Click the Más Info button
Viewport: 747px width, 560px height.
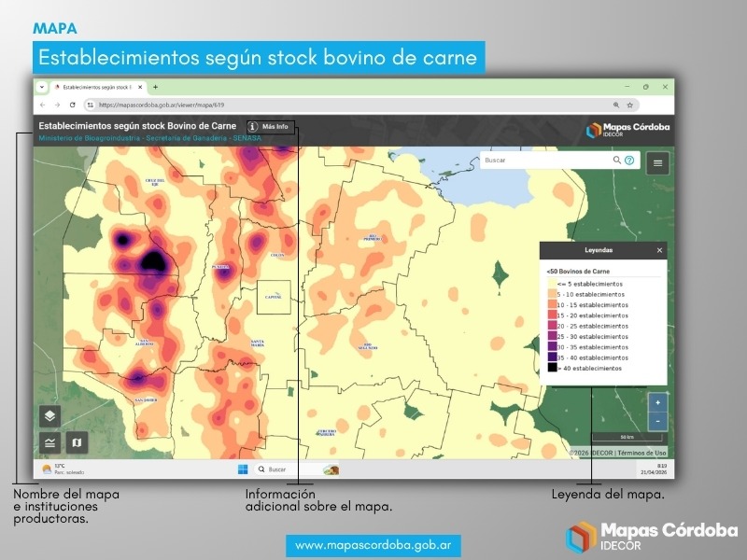(x=269, y=126)
